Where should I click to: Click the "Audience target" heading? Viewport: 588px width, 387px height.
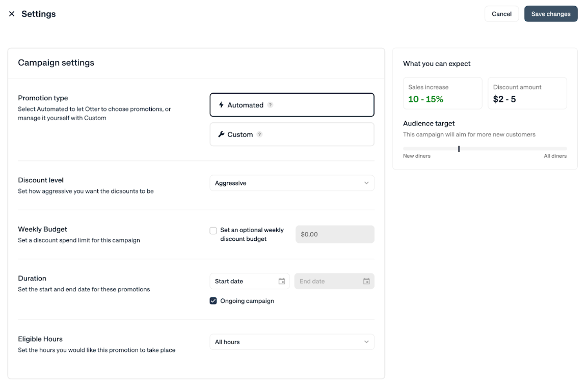pyautogui.click(x=429, y=124)
